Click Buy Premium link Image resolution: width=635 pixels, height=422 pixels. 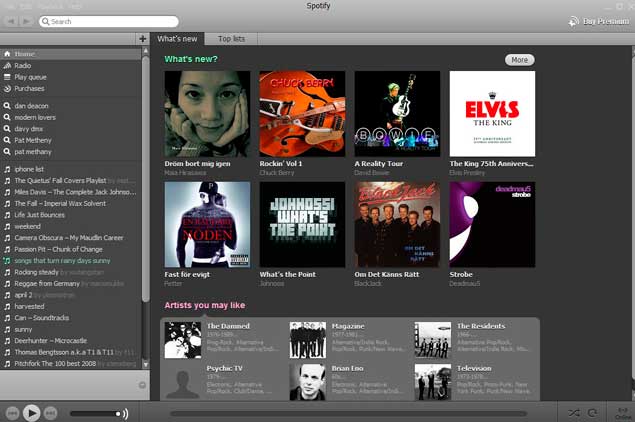point(600,21)
